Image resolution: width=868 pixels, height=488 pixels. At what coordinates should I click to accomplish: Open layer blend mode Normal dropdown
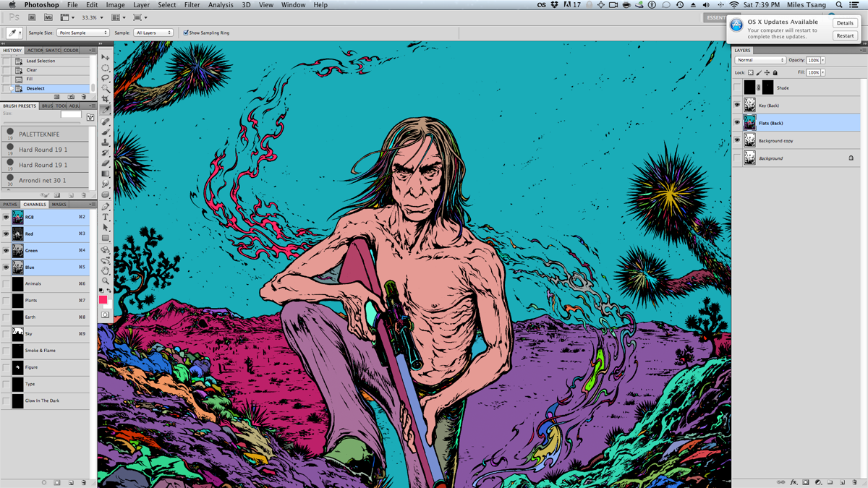(760, 60)
